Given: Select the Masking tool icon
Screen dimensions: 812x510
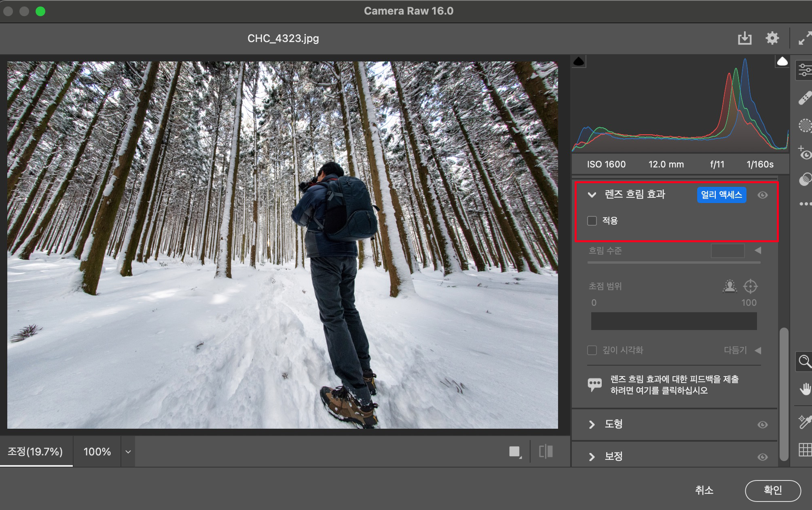Looking at the screenshot, I should (805, 126).
